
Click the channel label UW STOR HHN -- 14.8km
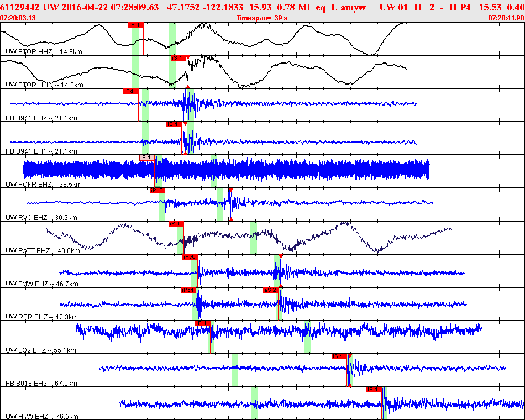click(44, 85)
